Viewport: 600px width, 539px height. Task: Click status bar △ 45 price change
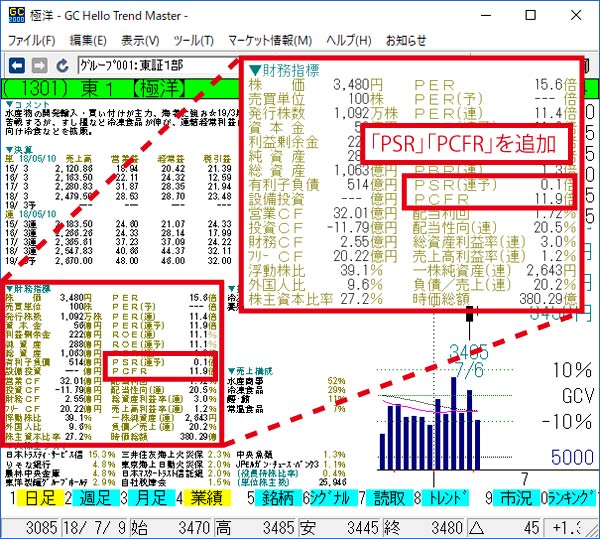pos(504,528)
